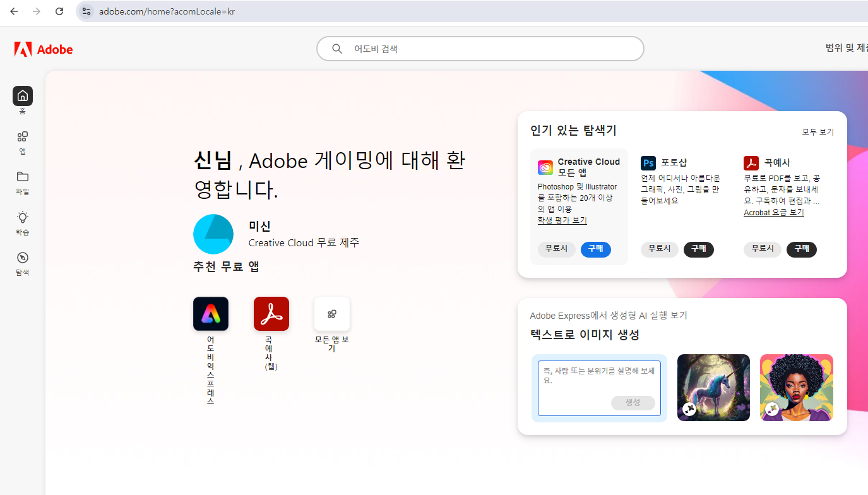Click the browser back arrow
Screen dimensions: 868x495
point(14,11)
